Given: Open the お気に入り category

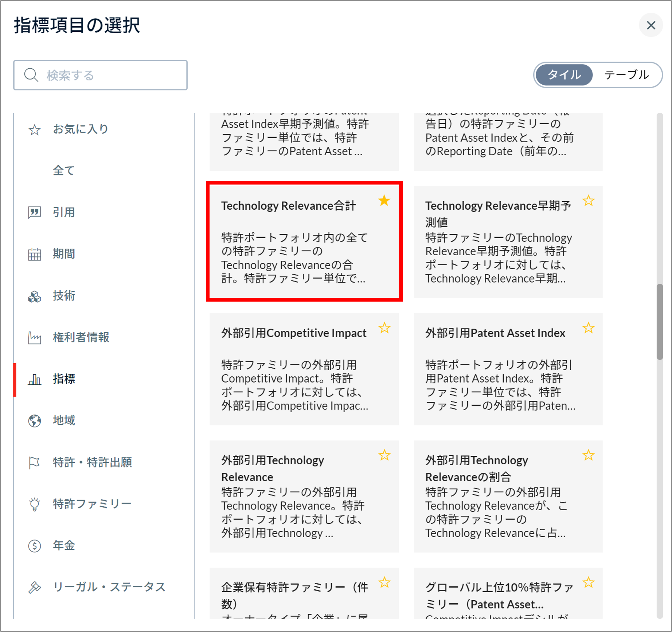Looking at the screenshot, I should [81, 129].
